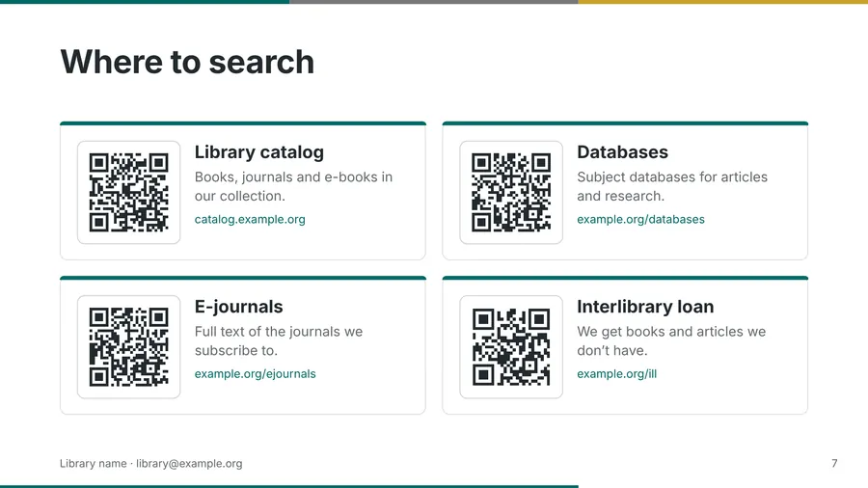Select the Databases heading
The image size is (868, 488).
(x=622, y=152)
